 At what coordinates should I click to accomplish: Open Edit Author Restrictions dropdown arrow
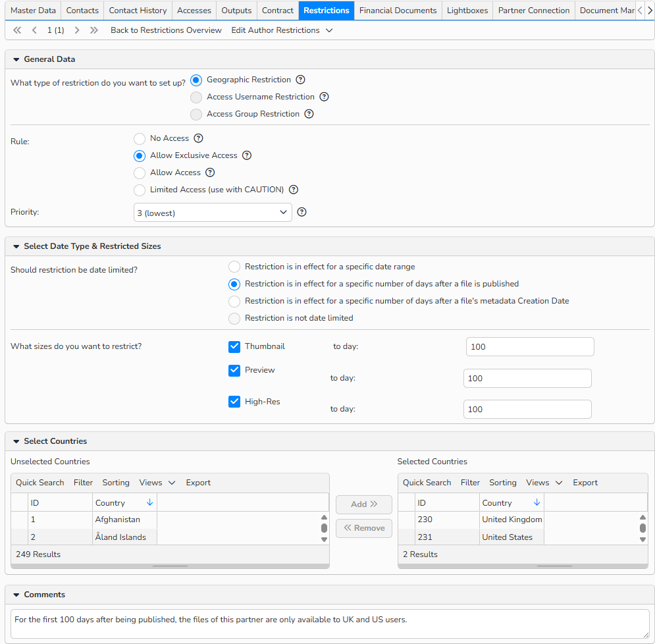[x=329, y=30]
